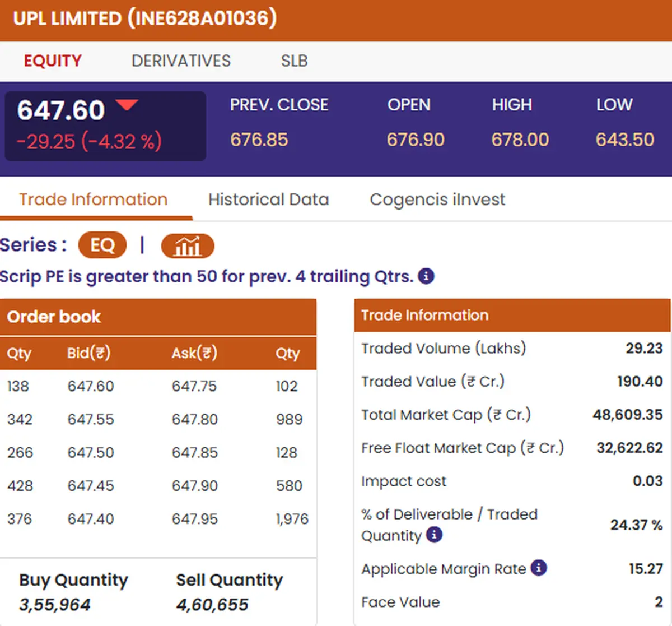Click bid quantity 138

(x=18, y=386)
